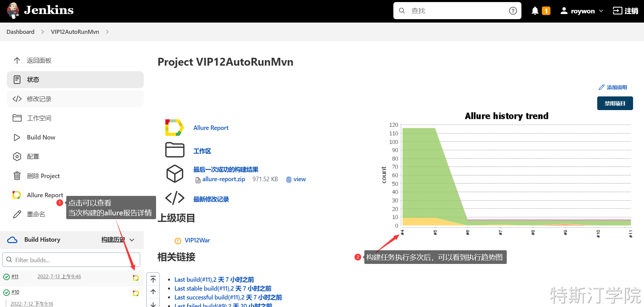
Task: Click the 添加说明 link
Action: click(617, 88)
